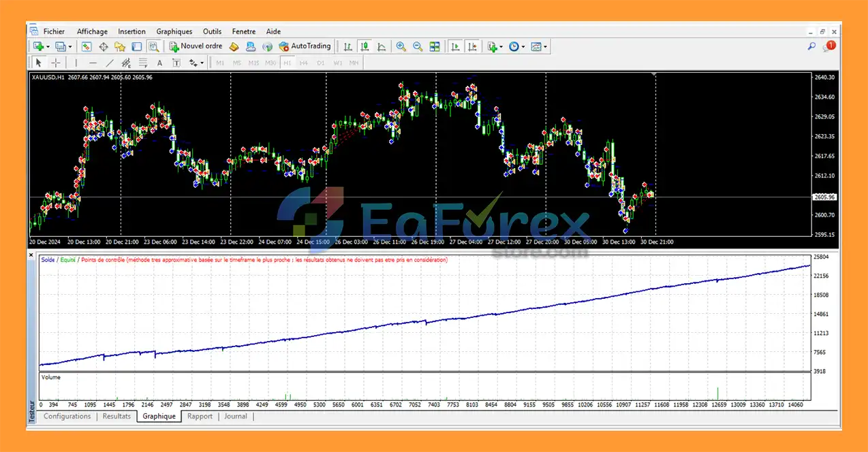Switch to the Rapport tab
Screen dimensions: 868x452
coord(200,416)
